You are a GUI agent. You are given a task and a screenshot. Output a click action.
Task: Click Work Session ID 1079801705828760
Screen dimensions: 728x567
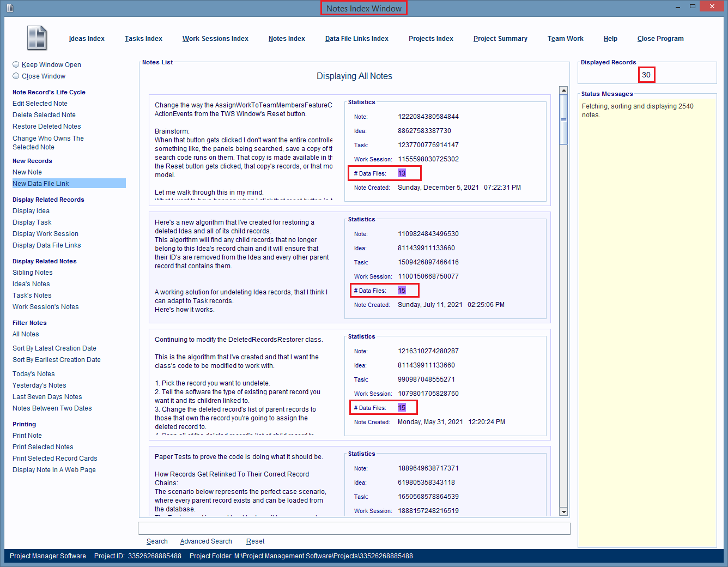tap(428, 394)
